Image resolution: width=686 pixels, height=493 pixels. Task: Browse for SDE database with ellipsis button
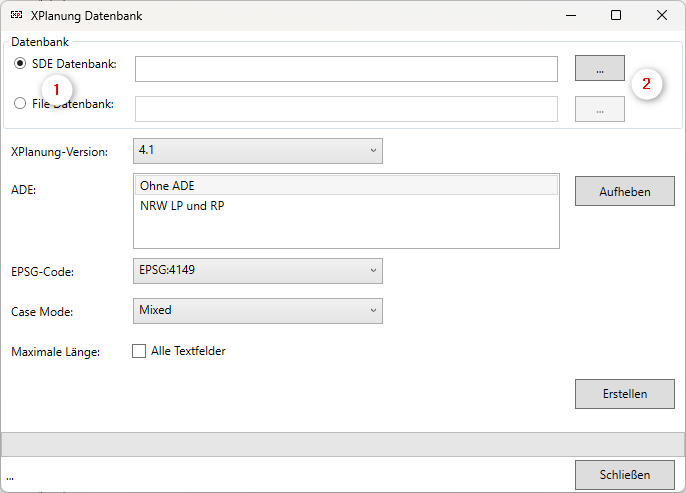coord(599,68)
